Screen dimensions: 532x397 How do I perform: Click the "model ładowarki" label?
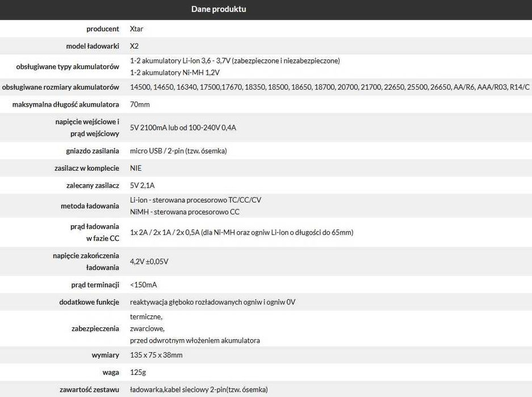pyautogui.click(x=93, y=47)
